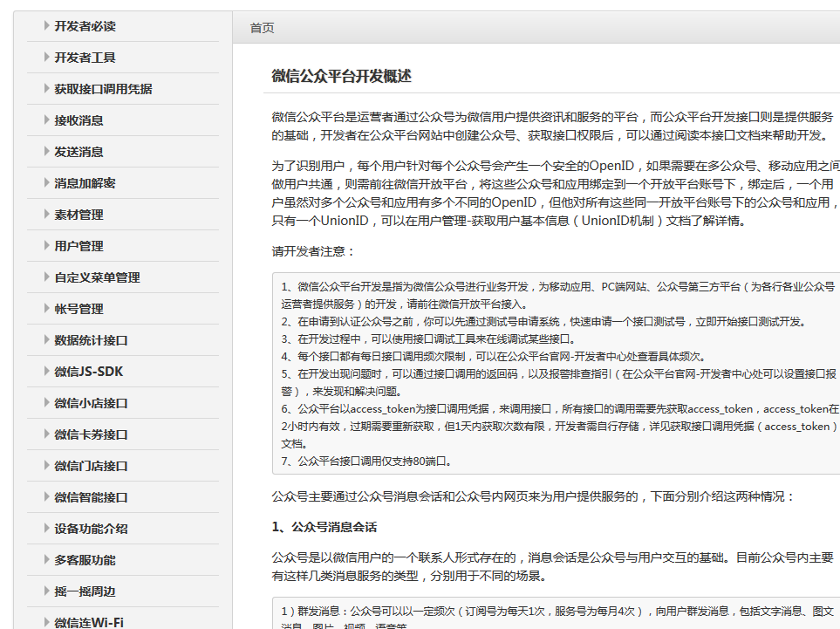Expand 微信JS-SDK disclosure arrow
This screenshot has width=840, height=629.
pos(47,372)
